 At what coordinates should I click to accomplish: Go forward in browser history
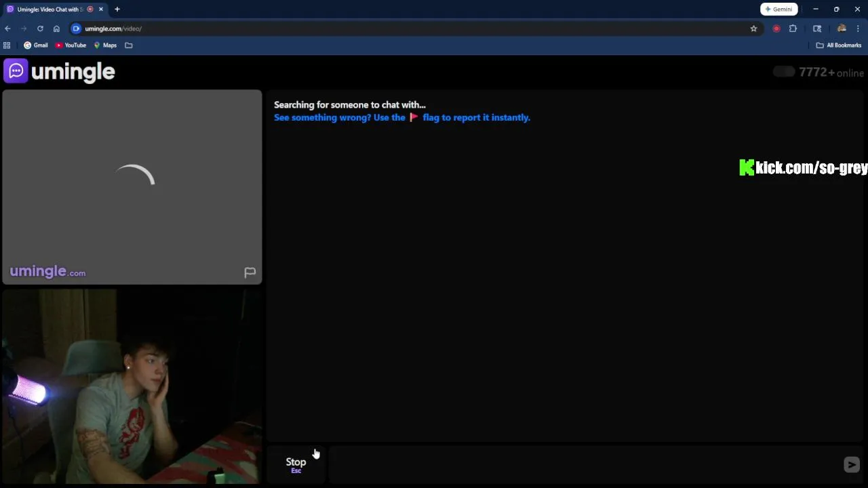point(24,28)
